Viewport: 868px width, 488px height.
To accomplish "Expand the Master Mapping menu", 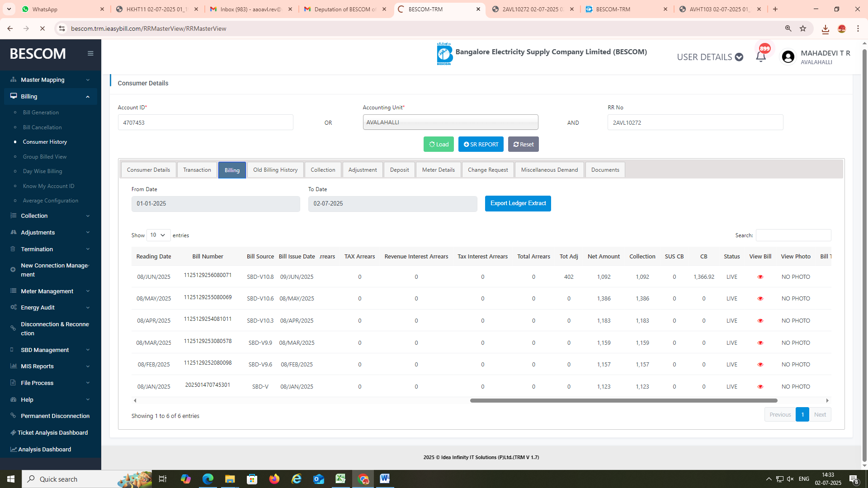I will 51,80.
